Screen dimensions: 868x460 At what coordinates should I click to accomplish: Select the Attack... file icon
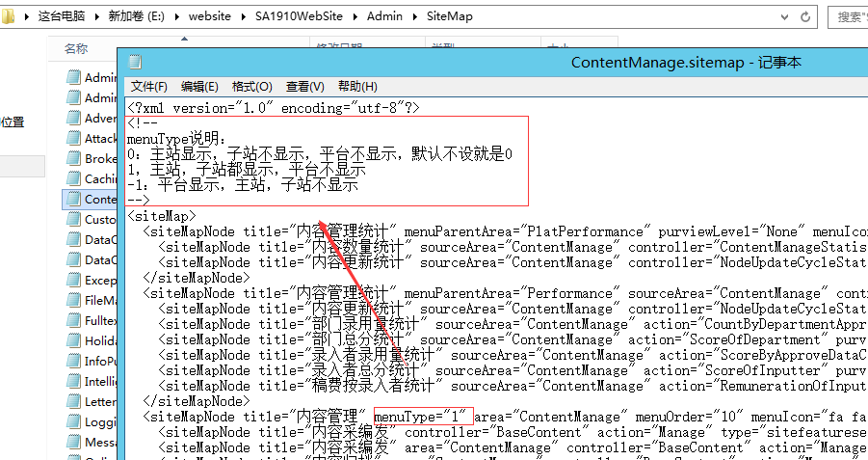click(x=73, y=139)
